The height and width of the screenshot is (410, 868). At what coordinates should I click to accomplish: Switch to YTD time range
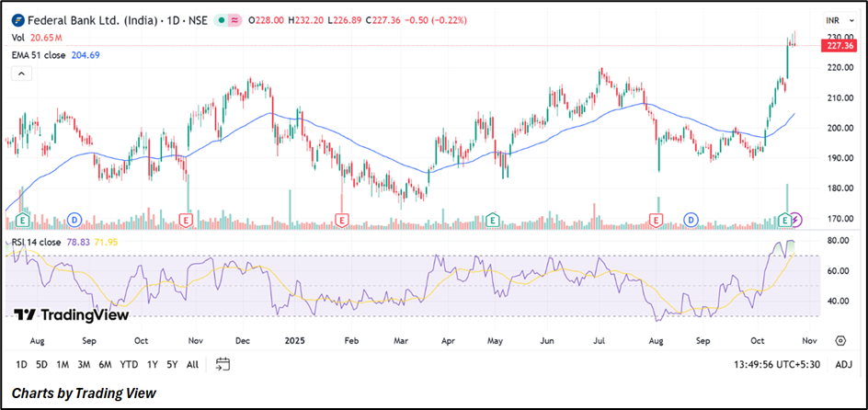tap(129, 364)
